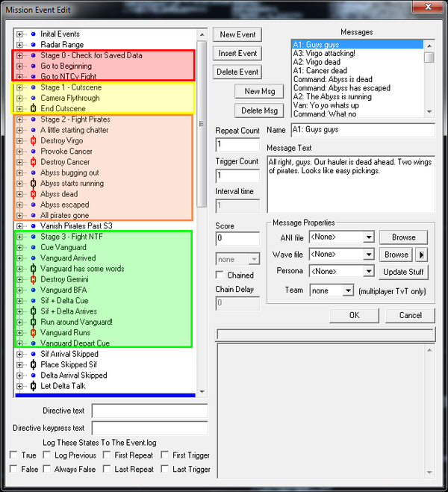Click the red chain icon beside Vanguard Runs

coord(33,332)
